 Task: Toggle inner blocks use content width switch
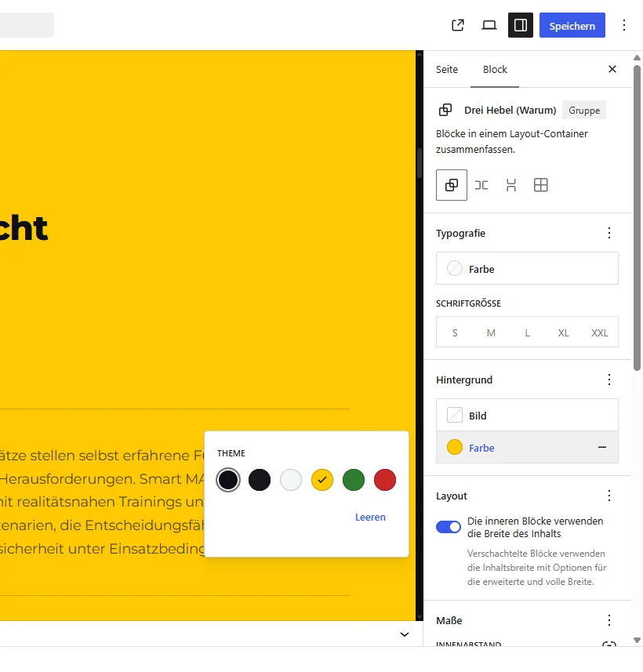(x=449, y=527)
